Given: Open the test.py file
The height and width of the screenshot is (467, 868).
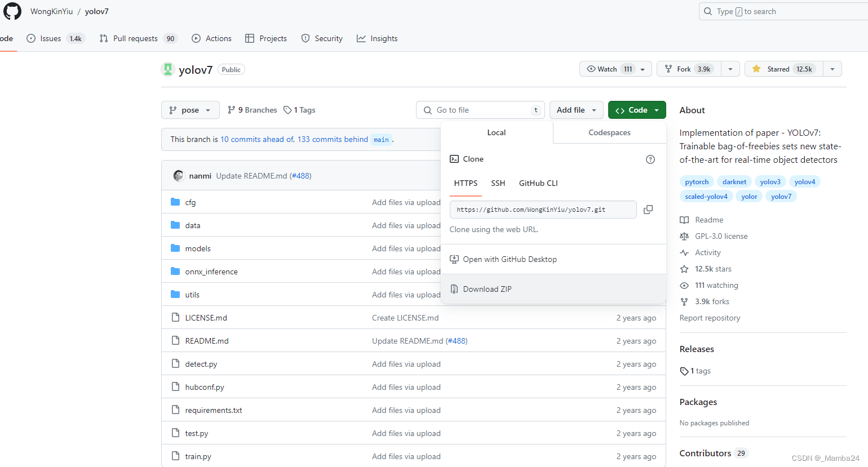Looking at the screenshot, I should [197, 433].
